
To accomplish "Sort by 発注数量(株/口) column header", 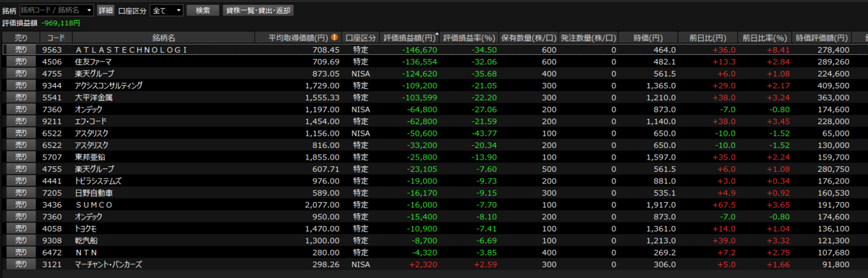I will (x=589, y=37).
